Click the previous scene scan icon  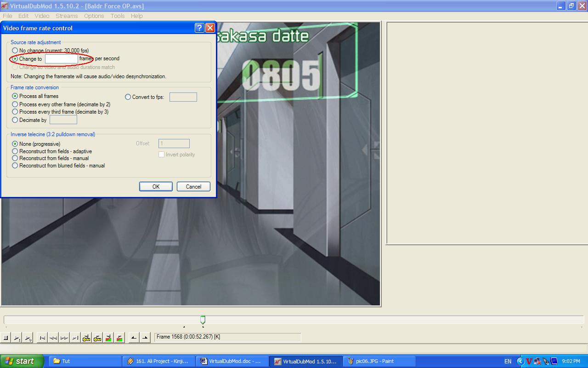click(108, 338)
